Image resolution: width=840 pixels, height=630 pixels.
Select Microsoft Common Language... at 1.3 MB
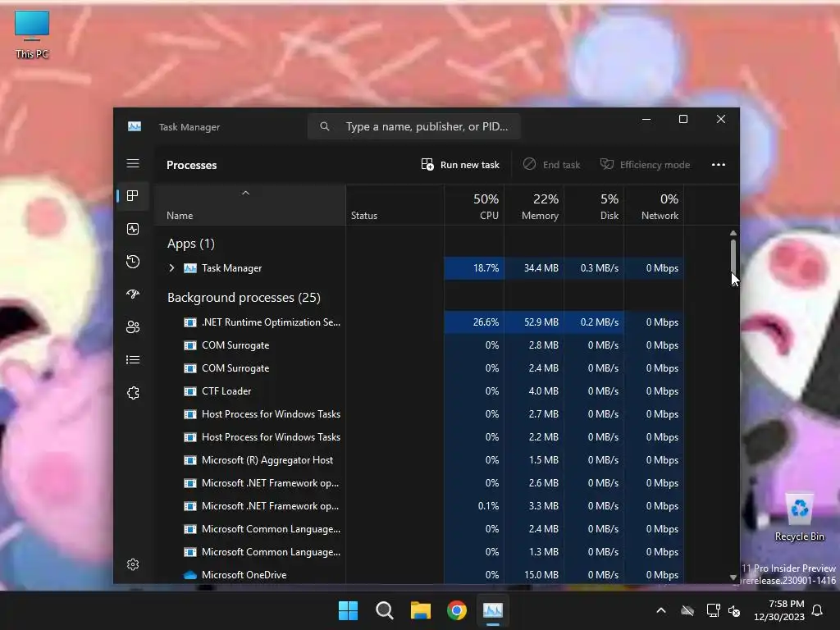[x=419, y=552]
